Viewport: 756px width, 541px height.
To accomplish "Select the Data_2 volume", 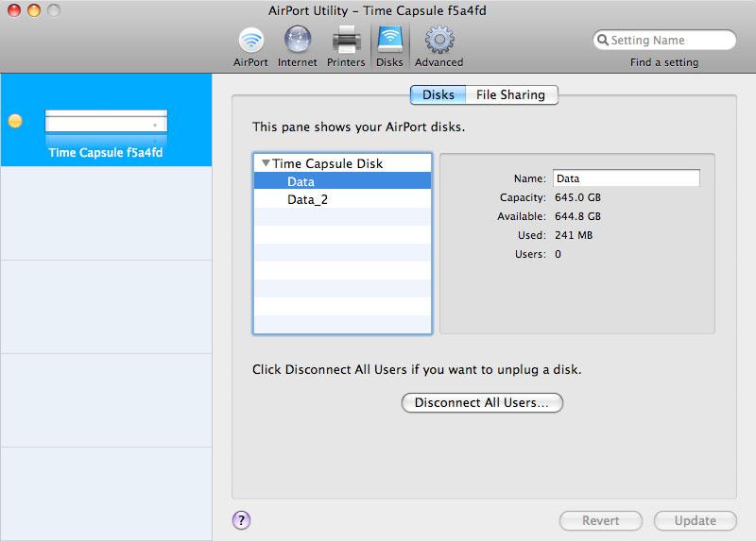I will (x=342, y=199).
